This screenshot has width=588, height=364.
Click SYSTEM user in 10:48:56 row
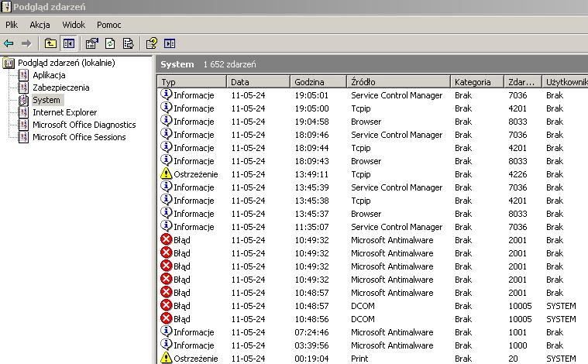click(x=561, y=319)
